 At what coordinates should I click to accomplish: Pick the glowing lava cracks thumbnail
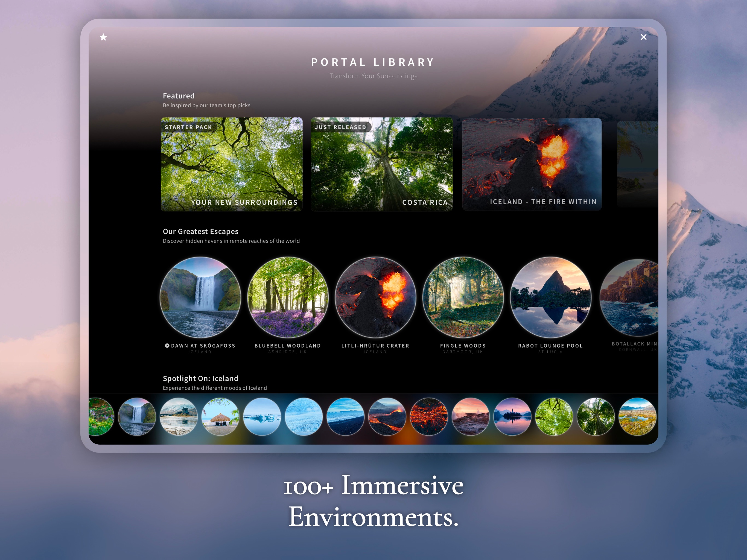point(429,416)
